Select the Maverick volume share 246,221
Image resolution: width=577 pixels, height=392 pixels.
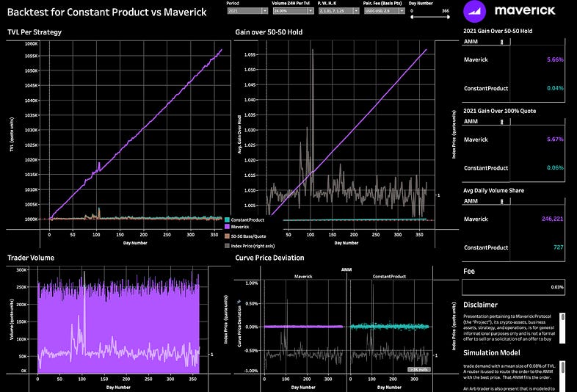pyautogui.click(x=552, y=219)
